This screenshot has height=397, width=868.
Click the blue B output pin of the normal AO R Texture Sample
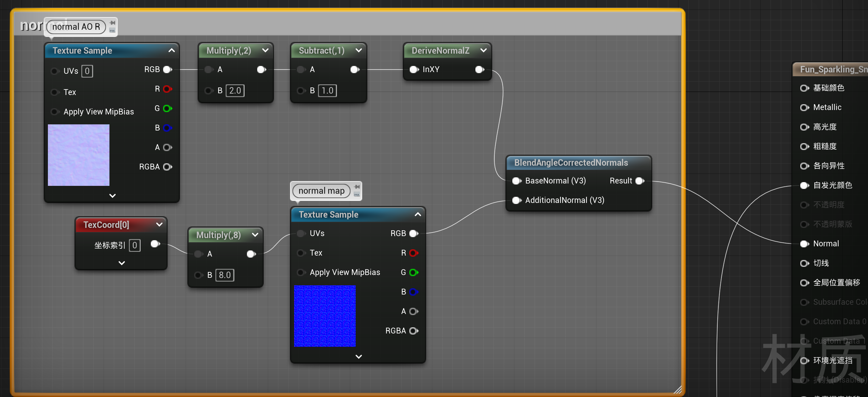(167, 128)
